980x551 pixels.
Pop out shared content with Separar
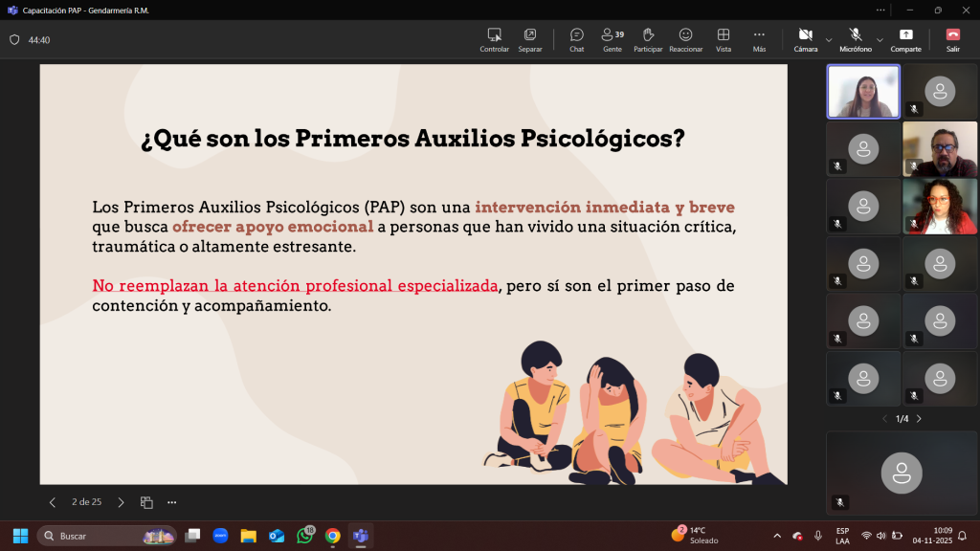click(x=529, y=38)
